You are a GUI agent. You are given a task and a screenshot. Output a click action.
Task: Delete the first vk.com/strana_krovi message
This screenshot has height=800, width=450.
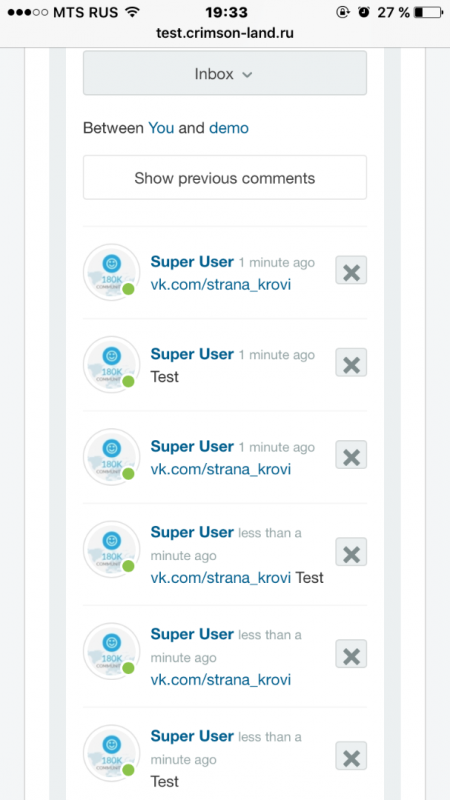[351, 270]
